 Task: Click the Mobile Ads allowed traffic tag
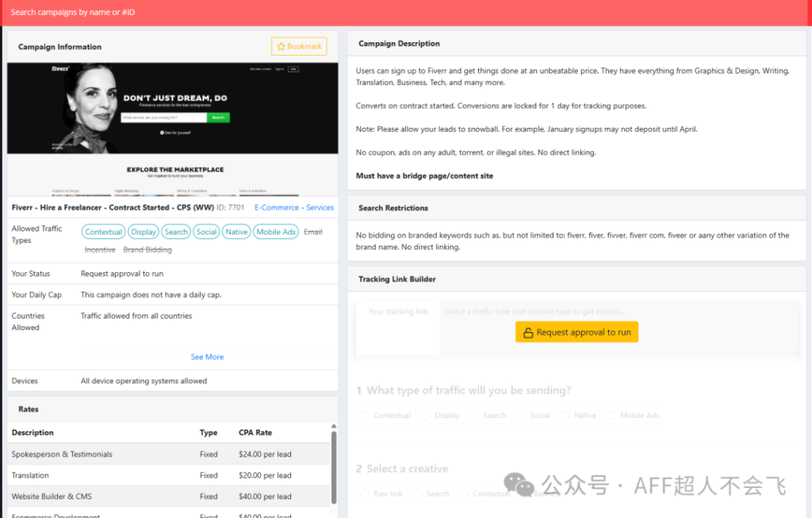(x=276, y=232)
